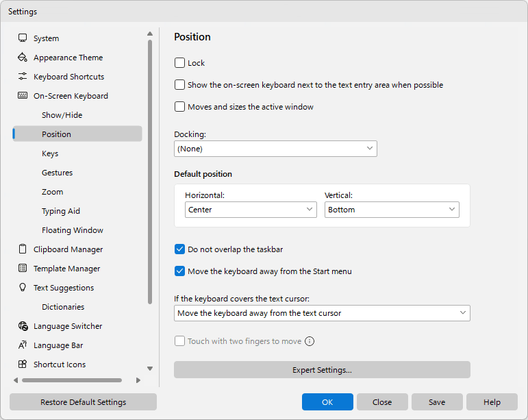
Task: Click the sidebar horizontal scrollbar thumb
Action: pos(72,380)
